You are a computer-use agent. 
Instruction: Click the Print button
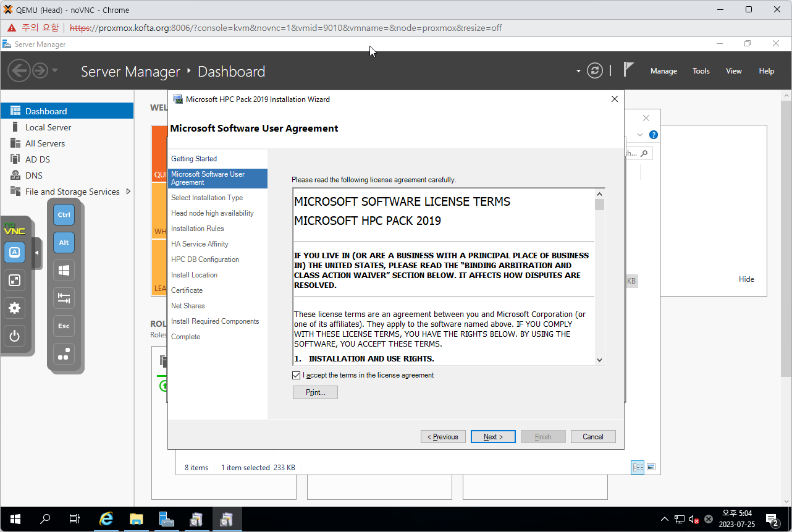(315, 392)
